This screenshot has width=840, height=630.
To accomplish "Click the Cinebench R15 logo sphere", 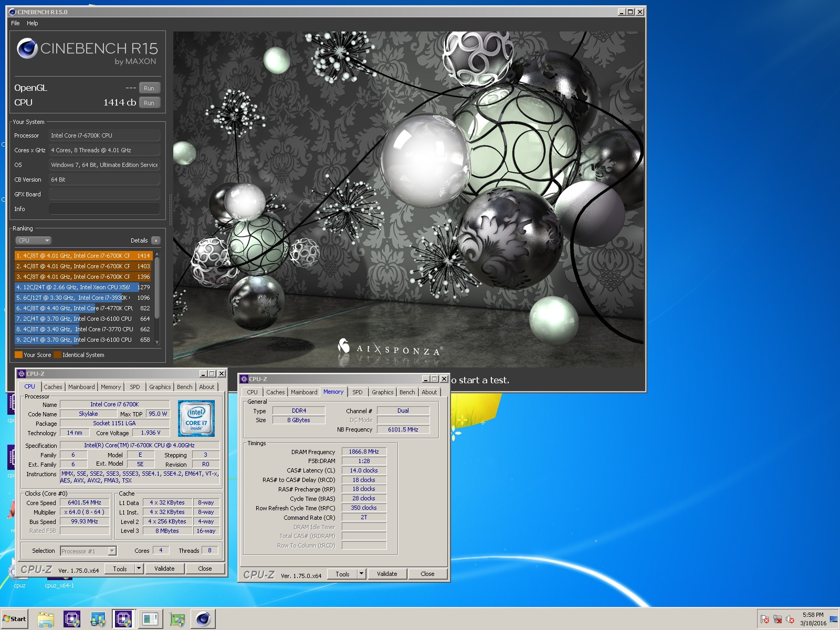I will pyautogui.click(x=27, y=49).
